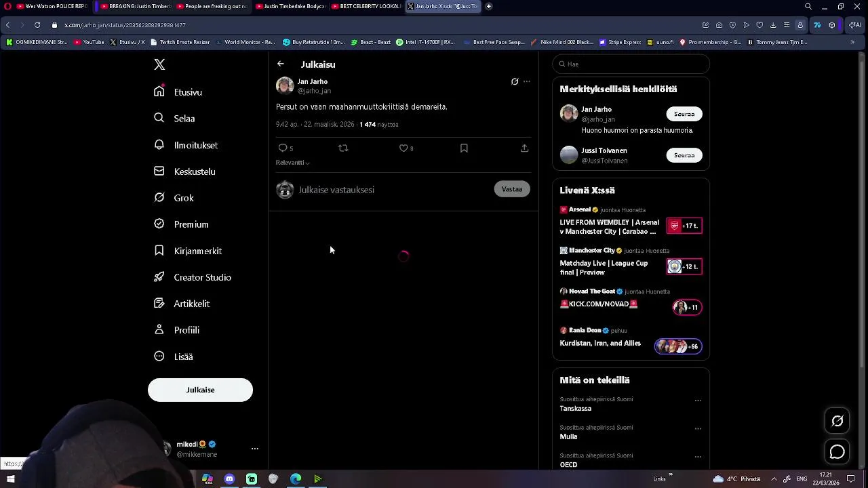The image size is (868, 488).
Task: Switch to People are freaking out tab
Action: (212, 6)
